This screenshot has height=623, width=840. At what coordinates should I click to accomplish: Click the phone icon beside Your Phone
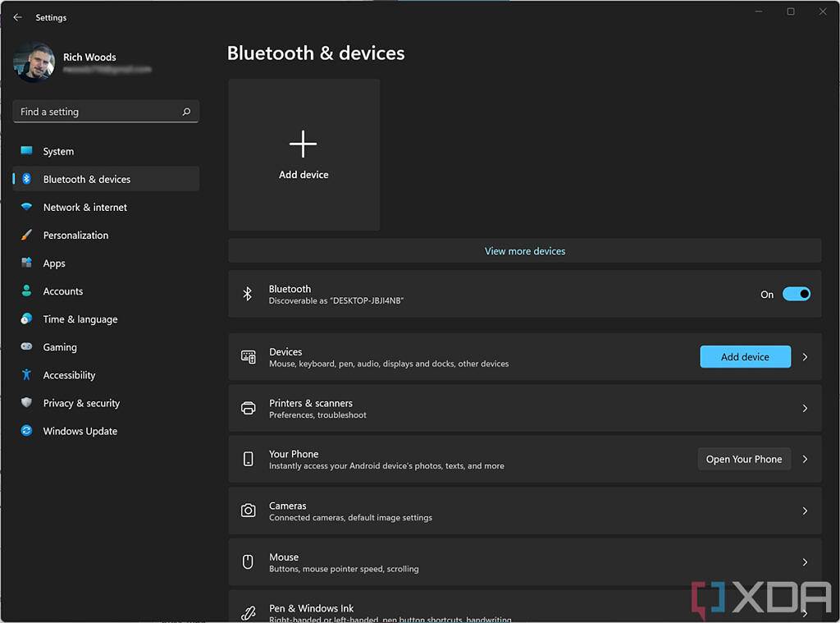pos(248,459)
